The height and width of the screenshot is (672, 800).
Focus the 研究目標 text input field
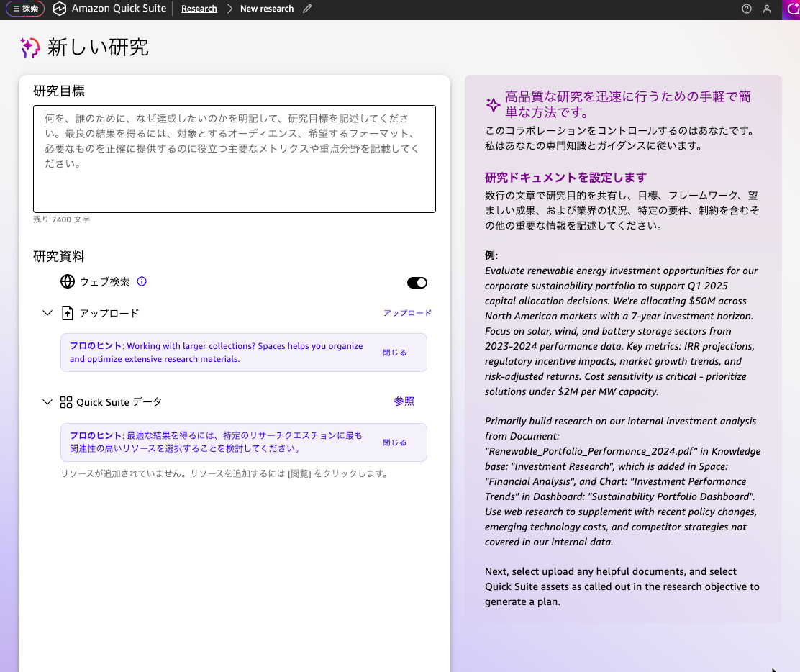(234, 159)
